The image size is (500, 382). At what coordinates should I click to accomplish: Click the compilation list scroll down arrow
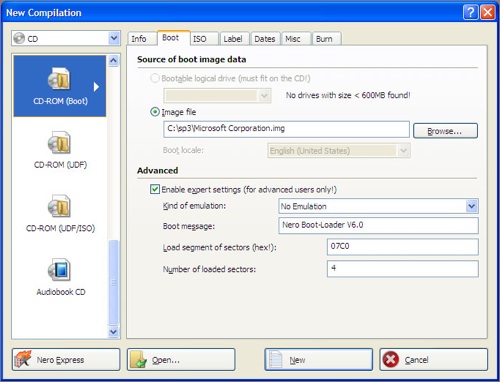tap(113, 332)
